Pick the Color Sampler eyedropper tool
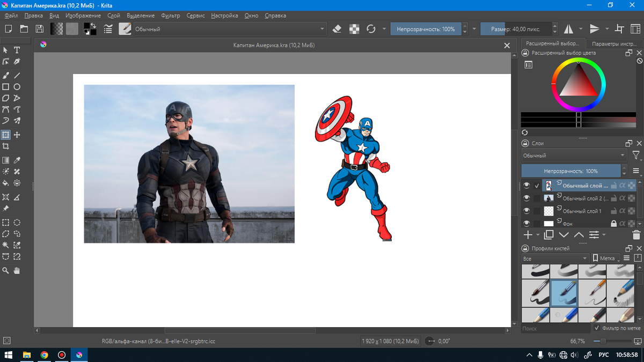This screenshot has height=362, width=644. tap(17, 160)
